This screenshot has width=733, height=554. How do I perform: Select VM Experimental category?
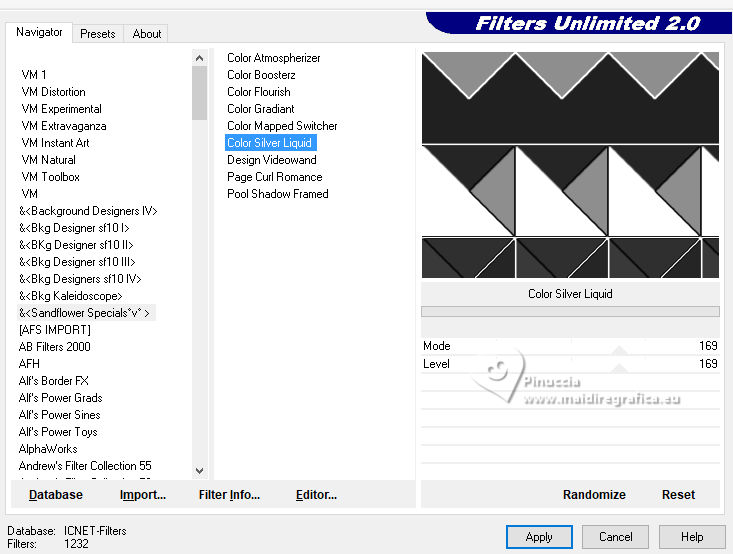62,109
